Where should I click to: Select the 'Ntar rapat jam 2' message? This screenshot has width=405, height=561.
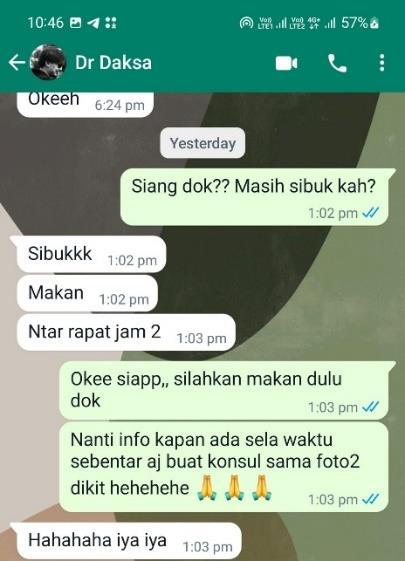tap(126, 332)
